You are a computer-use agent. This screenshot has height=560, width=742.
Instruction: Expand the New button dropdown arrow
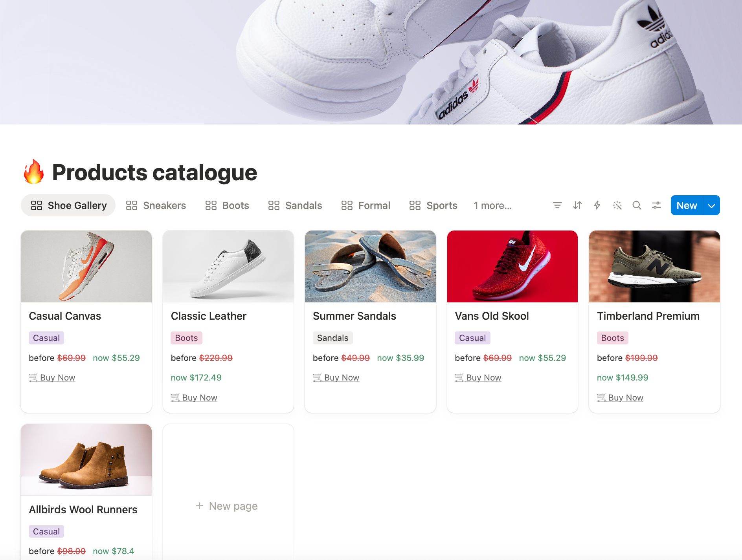(x=711, y=205)
